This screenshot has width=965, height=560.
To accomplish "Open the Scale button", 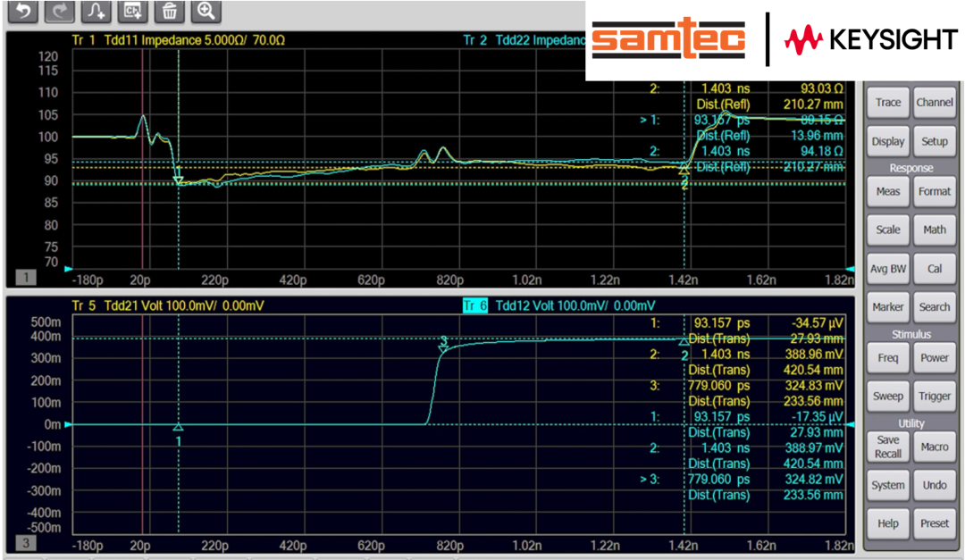I will [x=888, y=230].
